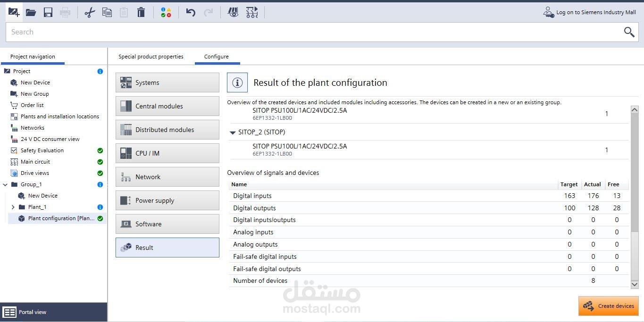
Task: Open the colored status messages icon
Action: pyautogui.click(x=166, y=13)
